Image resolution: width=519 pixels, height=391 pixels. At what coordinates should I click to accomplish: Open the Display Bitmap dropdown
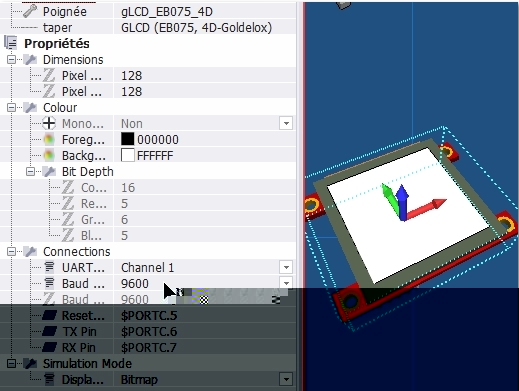click(286, 379)
